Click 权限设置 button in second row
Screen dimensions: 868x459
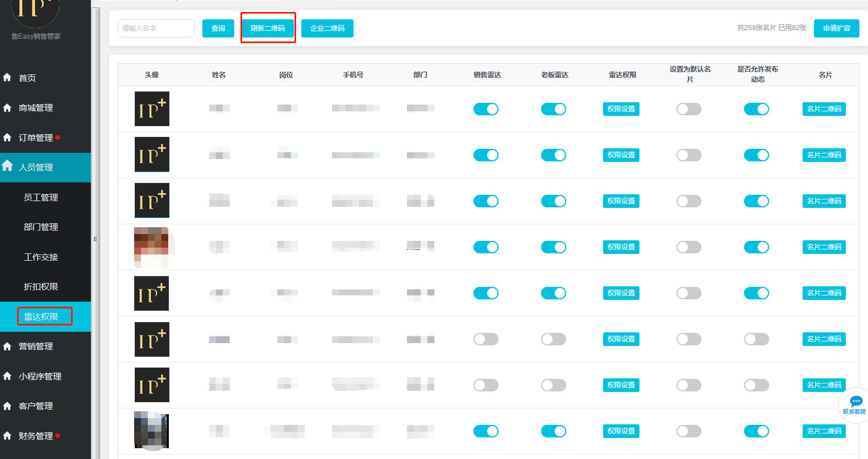pos(621,155)
